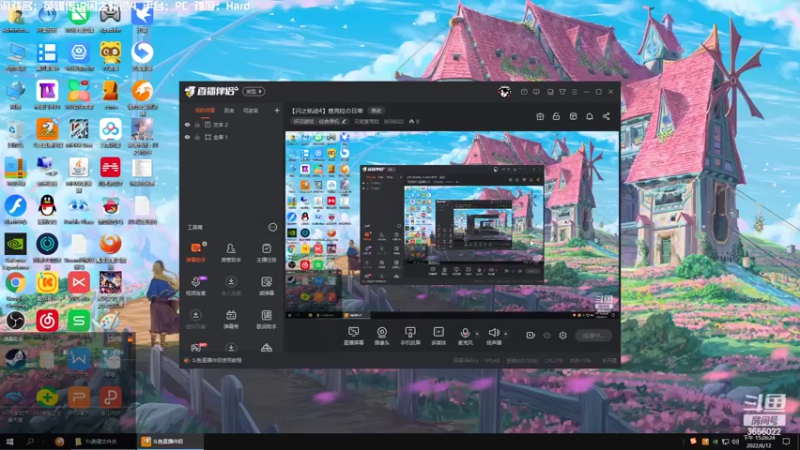800x450 pixels.
Task: Click the mail icon in title bar
Action: coord(524,92)
